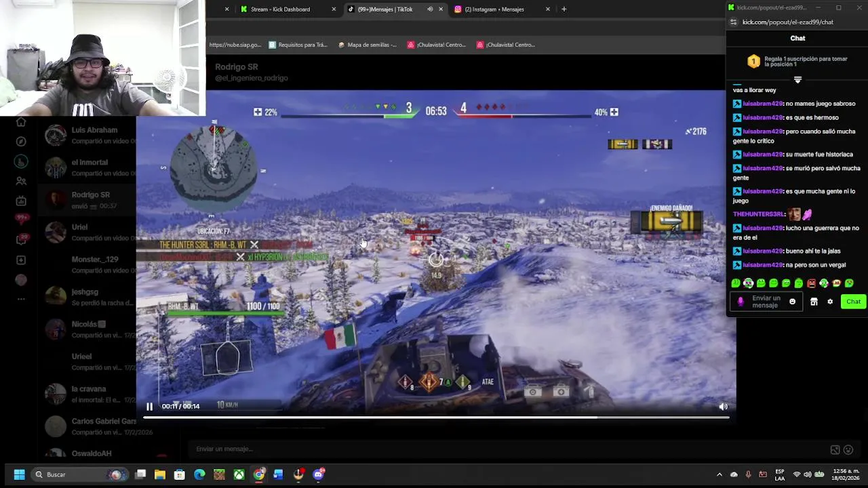This screenshot has width=868, height=488.
Task: Open volume control in system tray
Action: point(807,474)
